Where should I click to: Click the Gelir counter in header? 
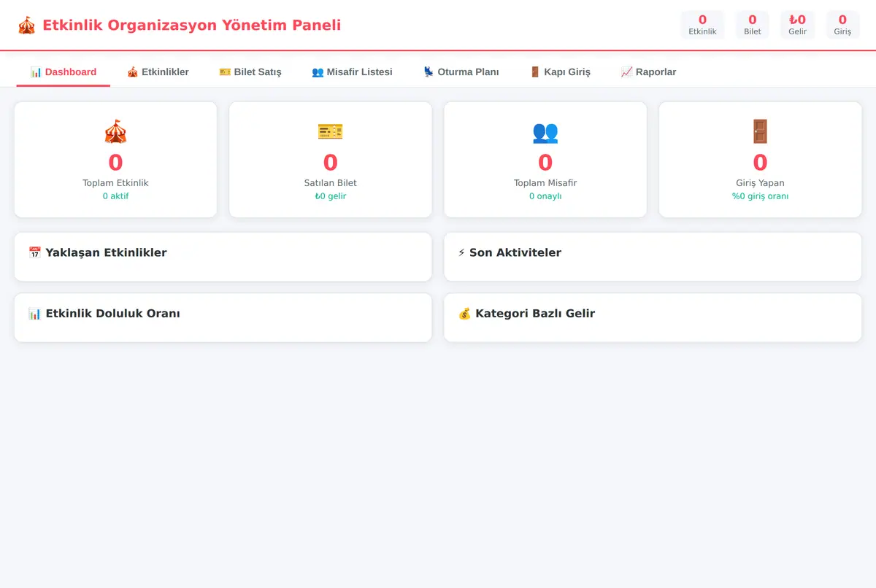(x=797, y=25)
